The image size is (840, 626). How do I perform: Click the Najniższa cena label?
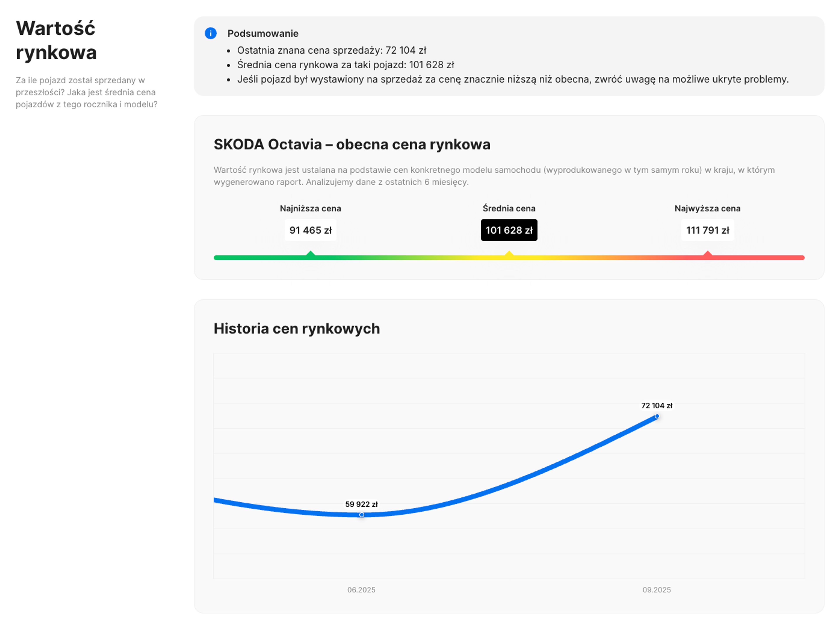click(310, 209)
